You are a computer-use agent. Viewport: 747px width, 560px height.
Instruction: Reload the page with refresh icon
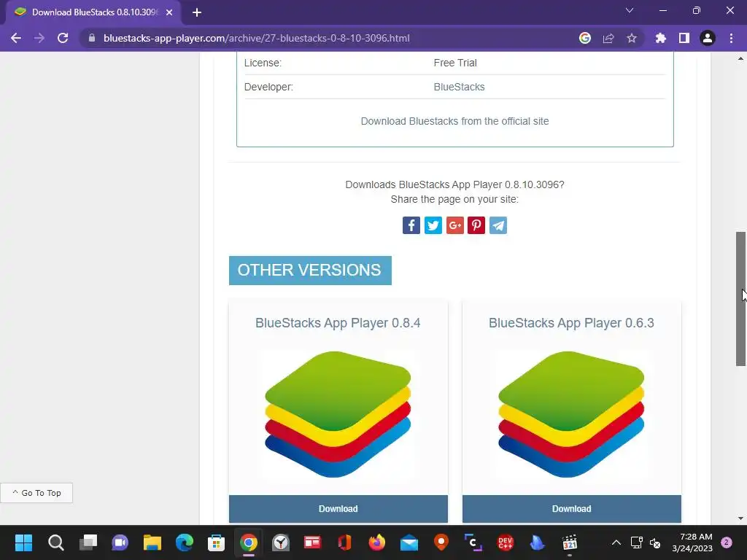click(x=63, y=38)
